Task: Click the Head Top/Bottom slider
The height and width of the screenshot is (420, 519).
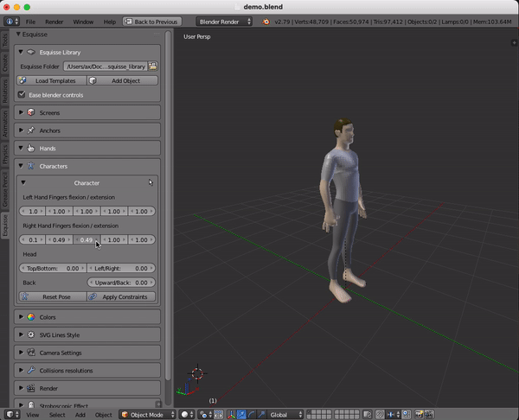Action: click(53, 268)
